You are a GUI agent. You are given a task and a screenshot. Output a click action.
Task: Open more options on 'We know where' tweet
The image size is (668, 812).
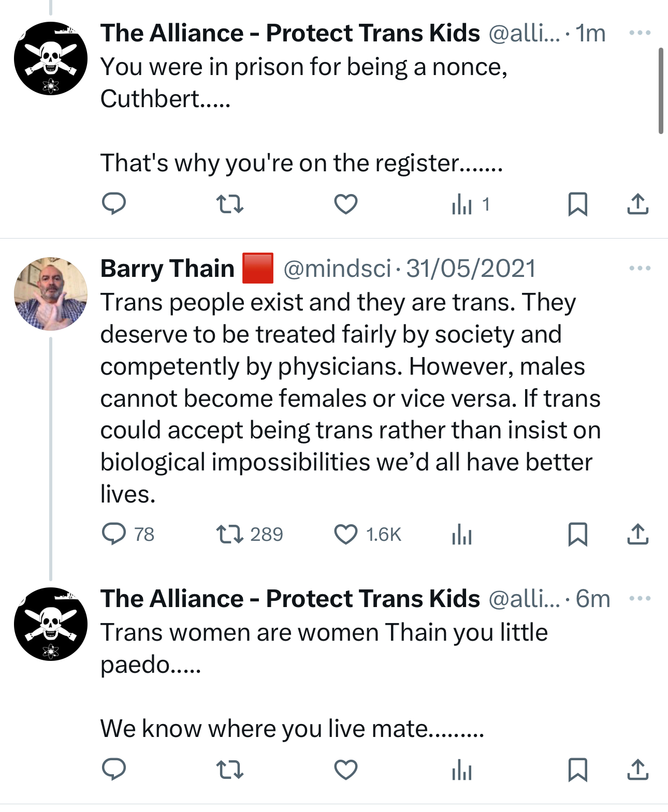(x=640, y=599)
